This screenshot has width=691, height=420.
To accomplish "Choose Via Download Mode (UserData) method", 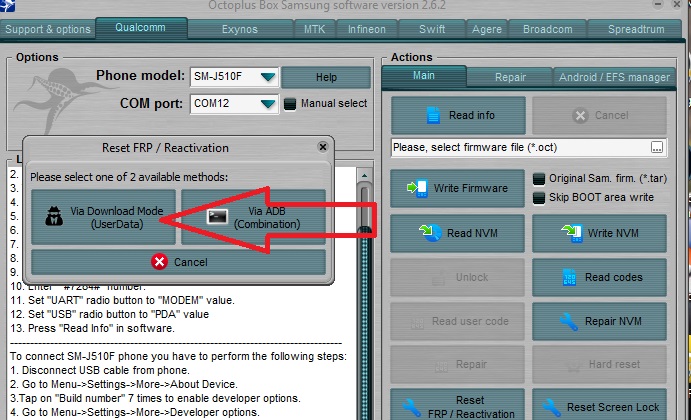I will coord(104,217).
